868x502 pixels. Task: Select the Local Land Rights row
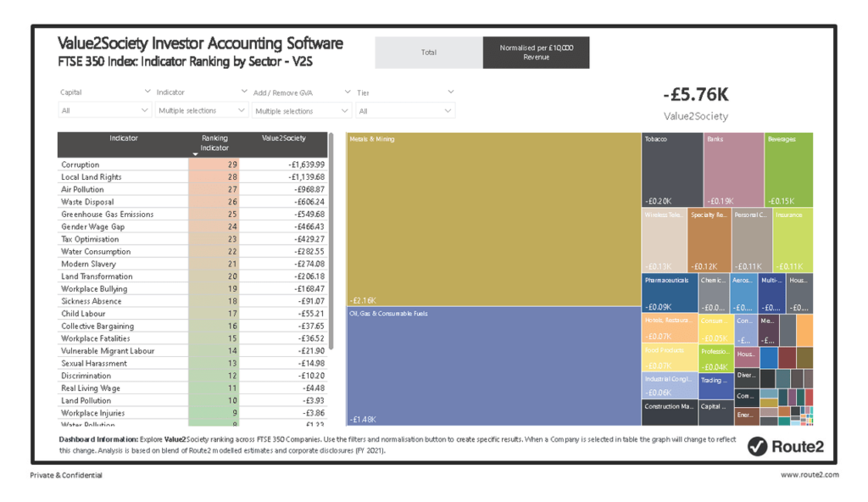(192, 176)
